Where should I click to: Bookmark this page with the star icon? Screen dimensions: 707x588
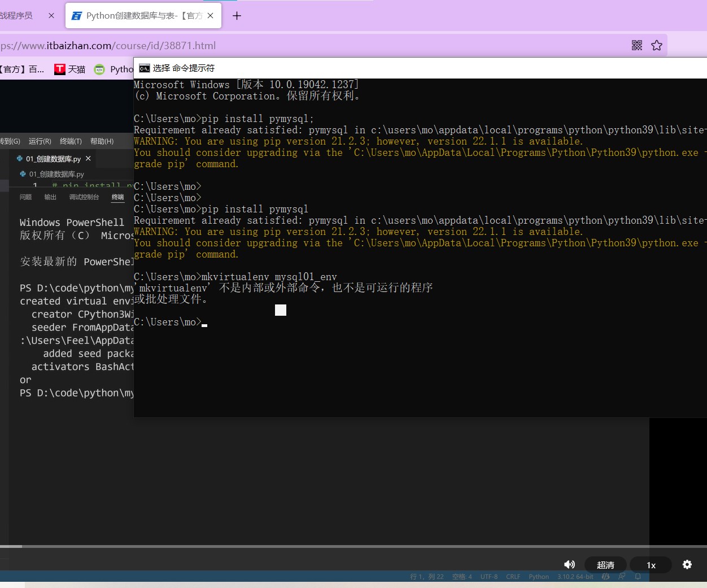656,45
